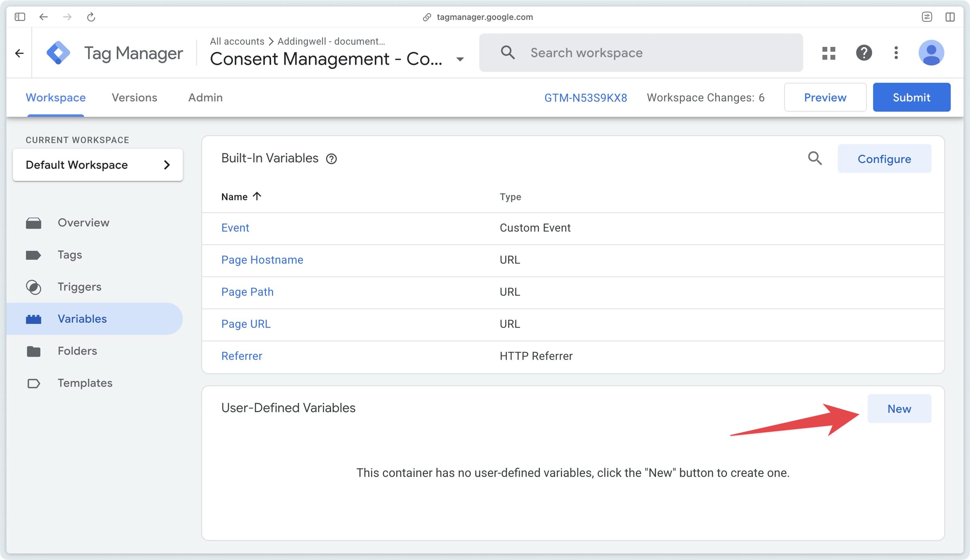Click the Tag Manager back arrow
Image resolution: width=970 pixels, height=560 pixels.
coord(19,53)
